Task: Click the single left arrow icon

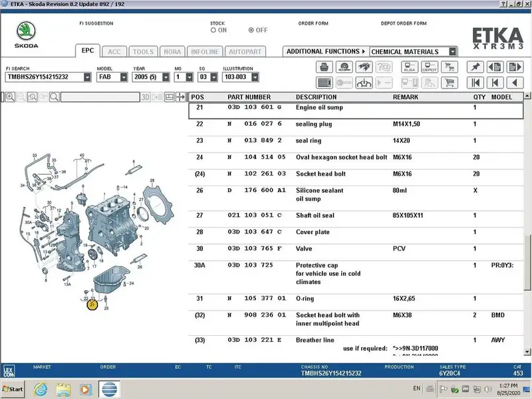Action: tap(515, 82)
